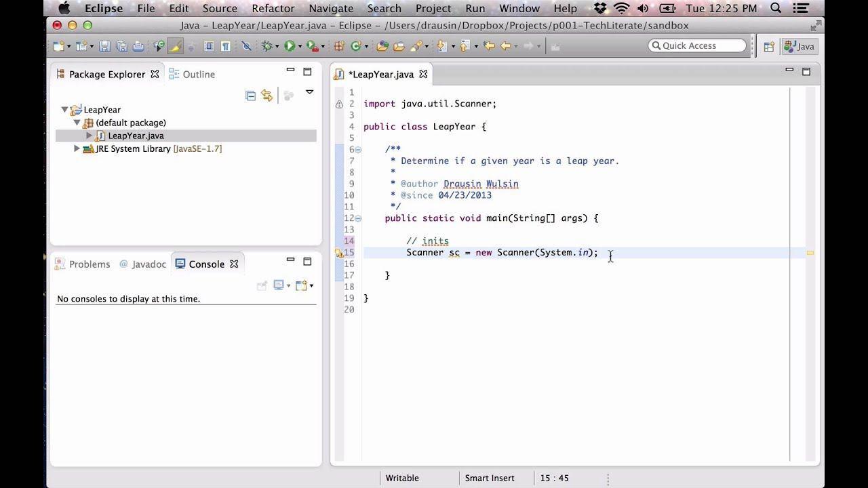Click the Debug bug icon
Image resolution: width=868 pixels, height=488 pixels.
tap(267, 46)
